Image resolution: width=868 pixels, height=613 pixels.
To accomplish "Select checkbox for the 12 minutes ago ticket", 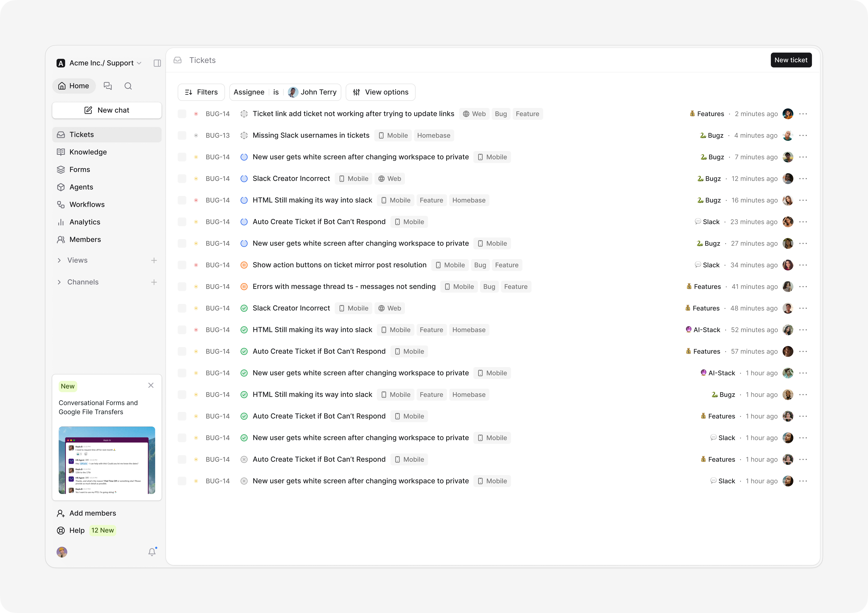I will click(x=182, y=179).
